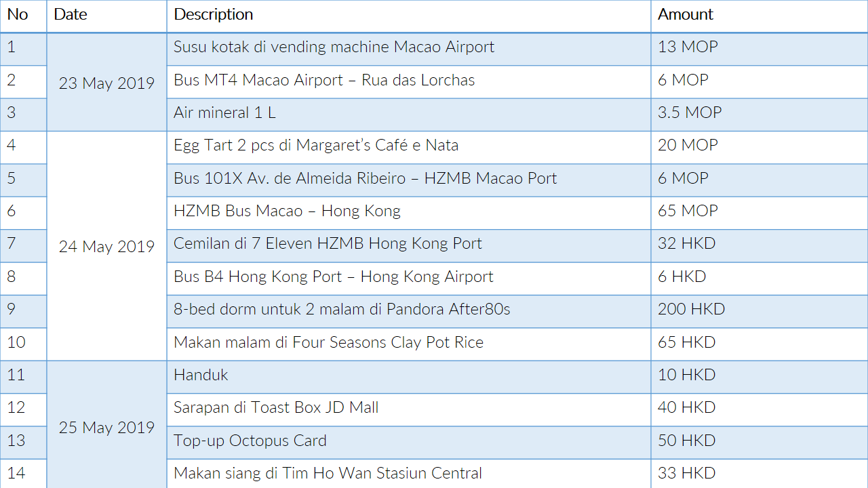Select the Bus 101X Av. de Almeida Ribeiro cell
This screenshot has height=488, width=868.
[x=365, y=178]
